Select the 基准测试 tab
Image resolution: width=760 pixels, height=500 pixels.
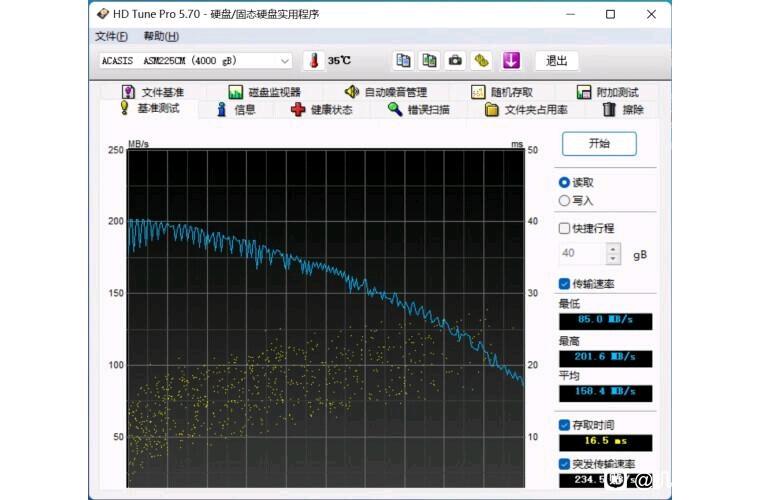click(150, 108)
